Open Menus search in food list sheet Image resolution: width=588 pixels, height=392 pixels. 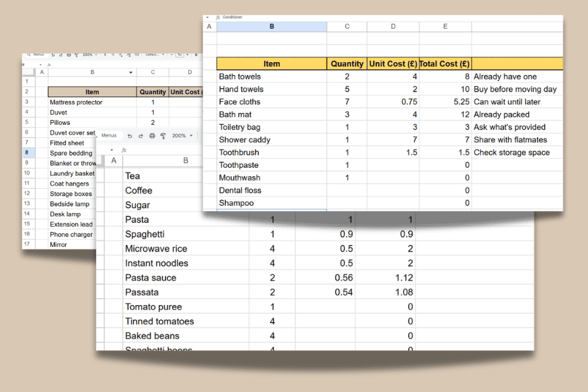108,135
